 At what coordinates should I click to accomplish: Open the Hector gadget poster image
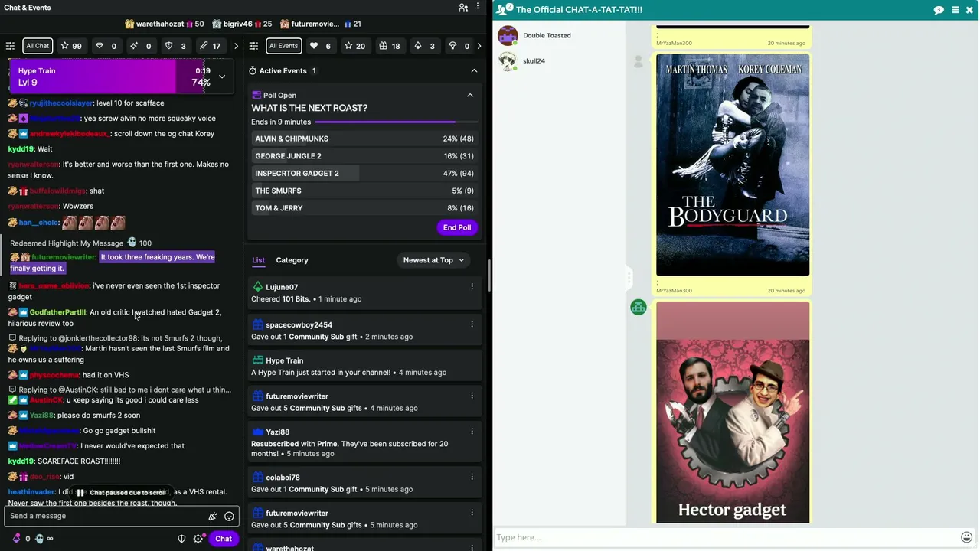(733, 412)
